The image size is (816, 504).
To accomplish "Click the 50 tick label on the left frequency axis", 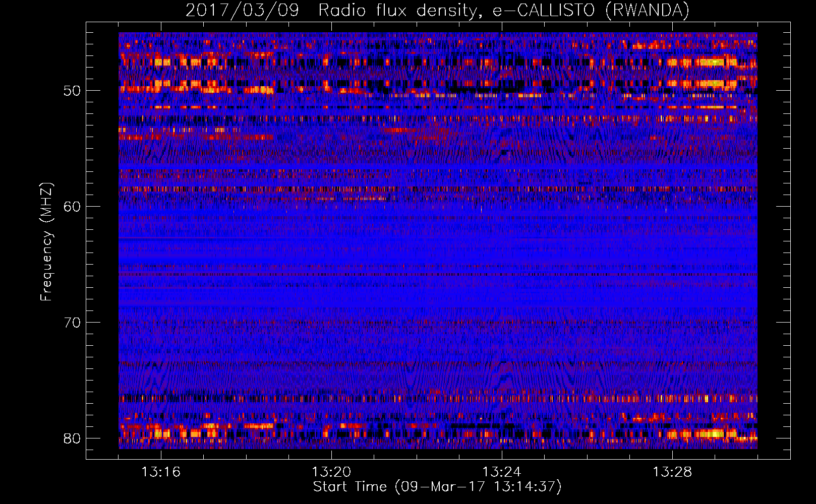I will coord(72,91).
